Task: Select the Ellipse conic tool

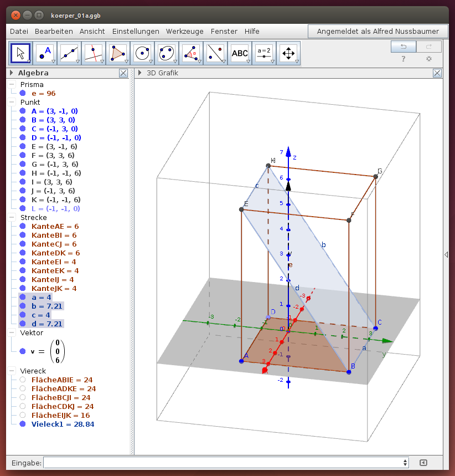Action: pos(167,53)
